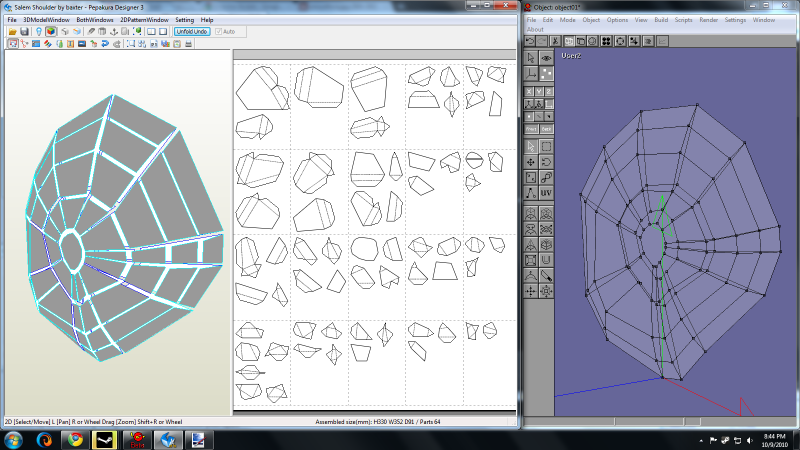Select the UV tool in Anim8or
Screen dimensions: 800x450
point(547,192)
